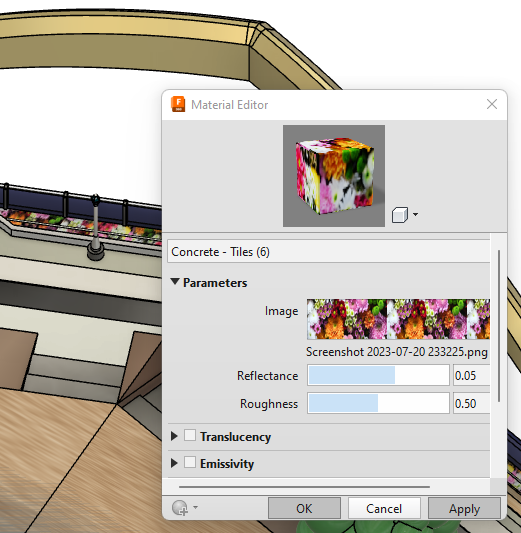
Task: Click the Roughness value field 0.50
Action: [471, 403]
